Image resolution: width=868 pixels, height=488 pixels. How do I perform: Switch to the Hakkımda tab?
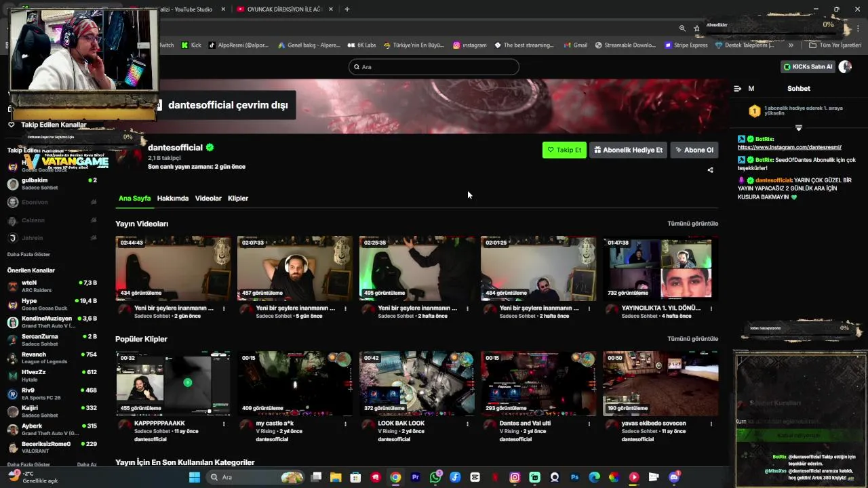click(173, 198)
